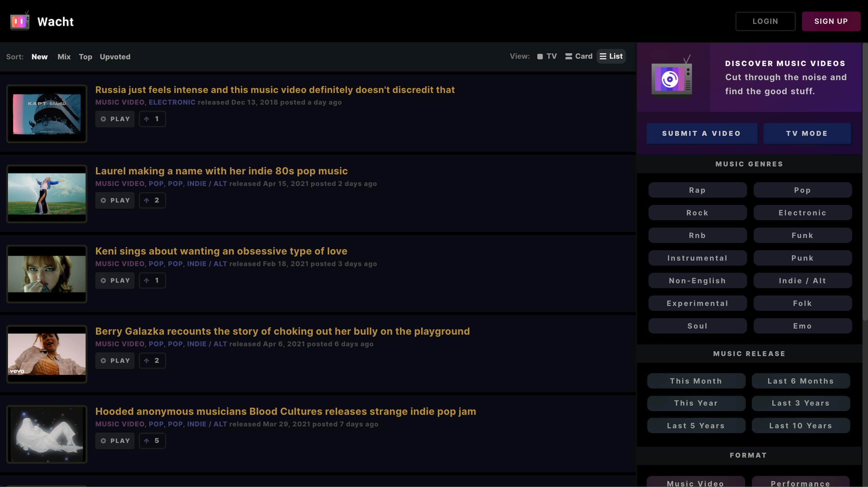Open Hooded anonymous musicians Blood Cultures title

(x=285, y=411)
